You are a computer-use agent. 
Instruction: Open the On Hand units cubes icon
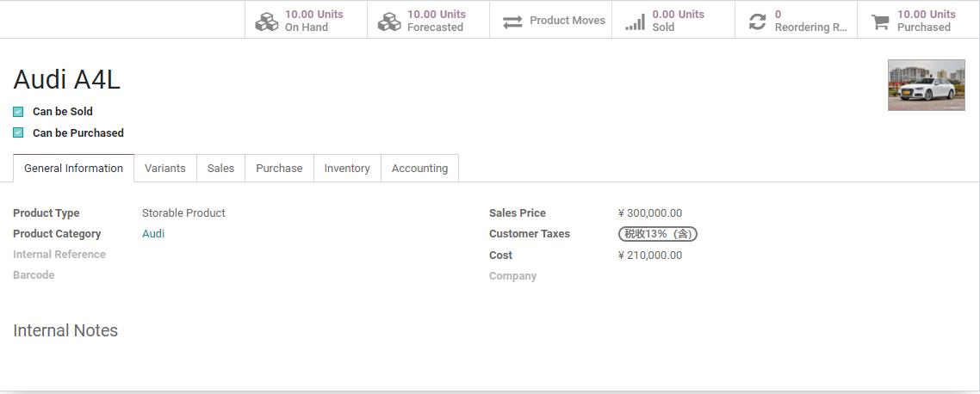pos(267,22)
